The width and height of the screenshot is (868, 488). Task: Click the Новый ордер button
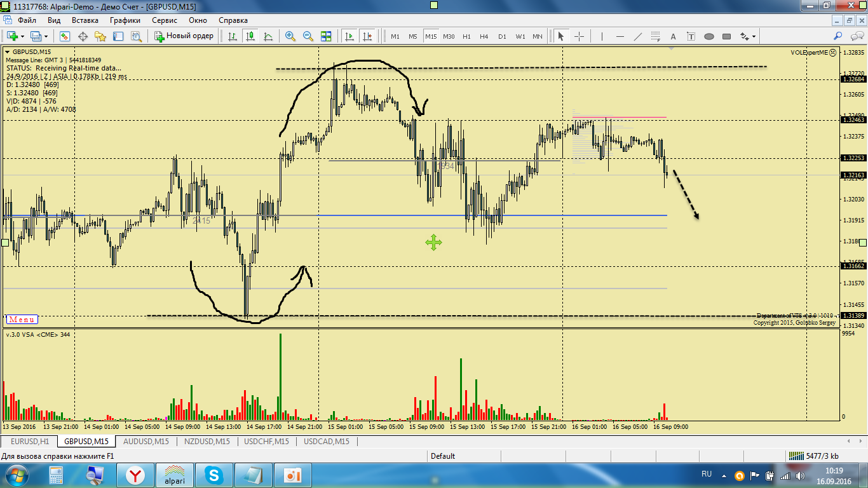(184, 36)
